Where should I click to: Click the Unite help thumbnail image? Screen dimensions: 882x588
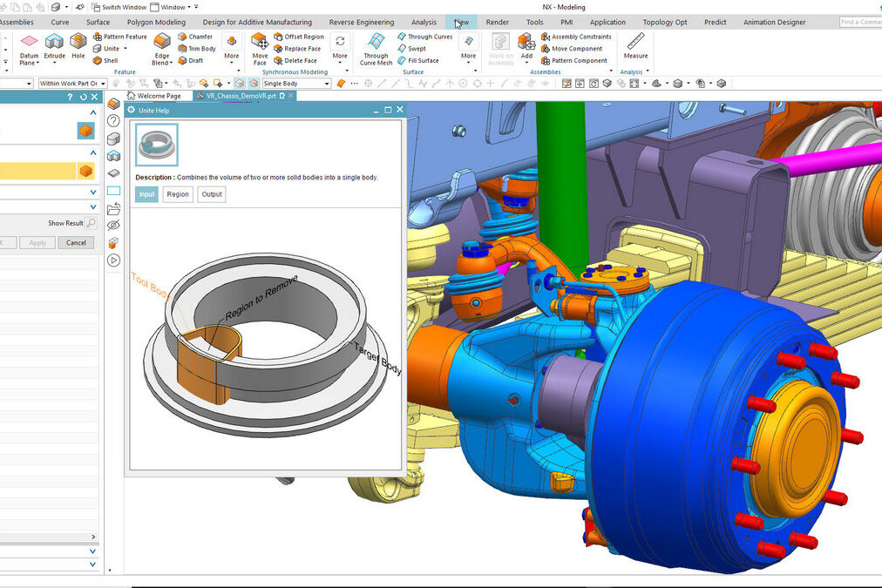click(x=157, y=145)
